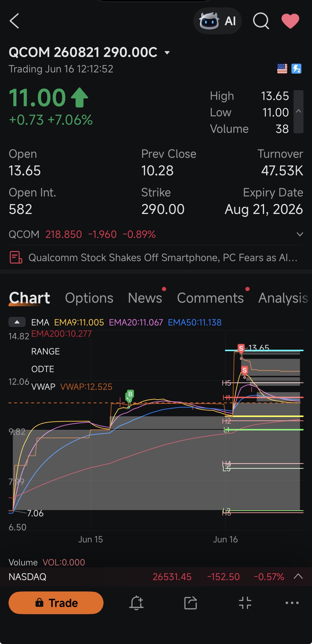The image size is (312, 644).
Task: Go back using the left arrow
Action: [14, 21]
